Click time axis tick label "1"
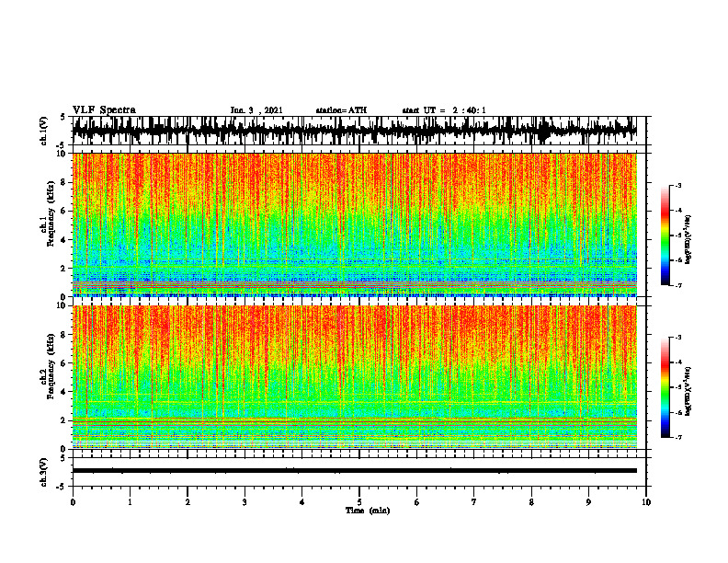 130,502
